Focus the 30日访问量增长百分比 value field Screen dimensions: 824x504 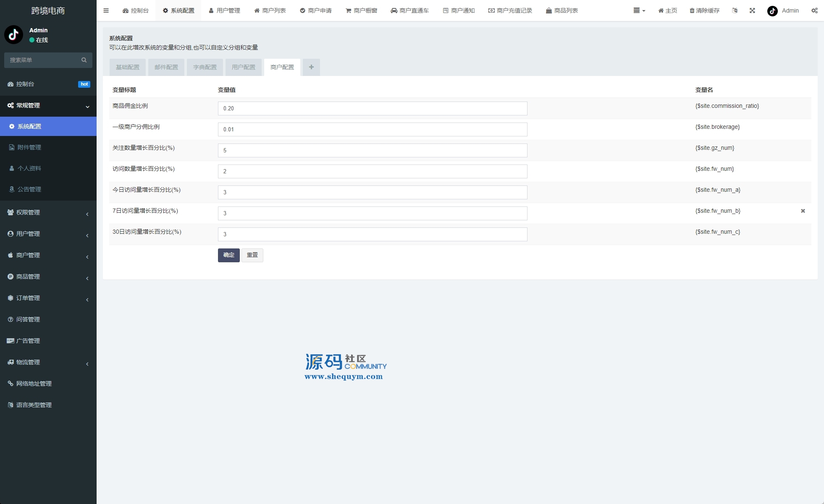click(373, 234)
